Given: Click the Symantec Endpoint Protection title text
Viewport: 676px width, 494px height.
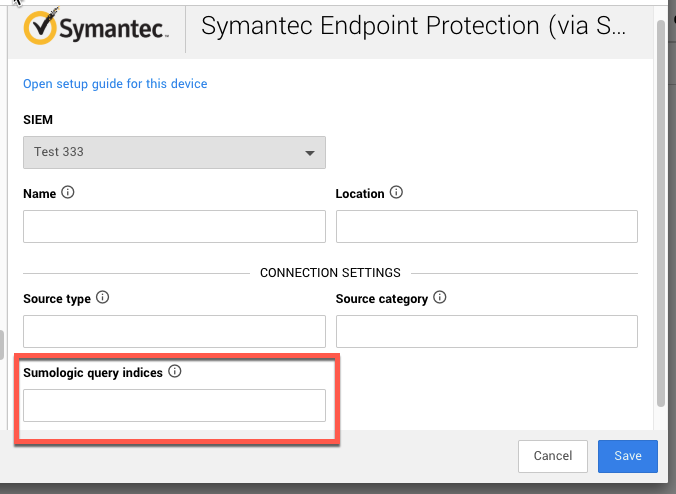Looking at the screenshot, I should (x=413, y=26).
